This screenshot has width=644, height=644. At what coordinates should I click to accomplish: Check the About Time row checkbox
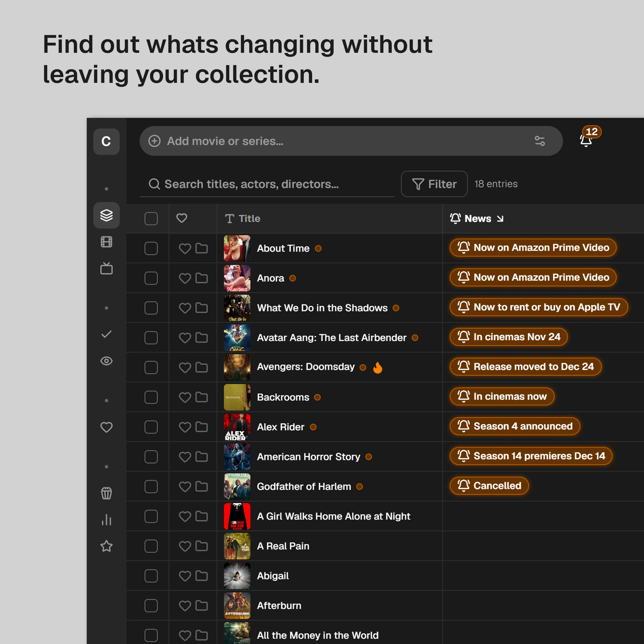click(151, 248)
